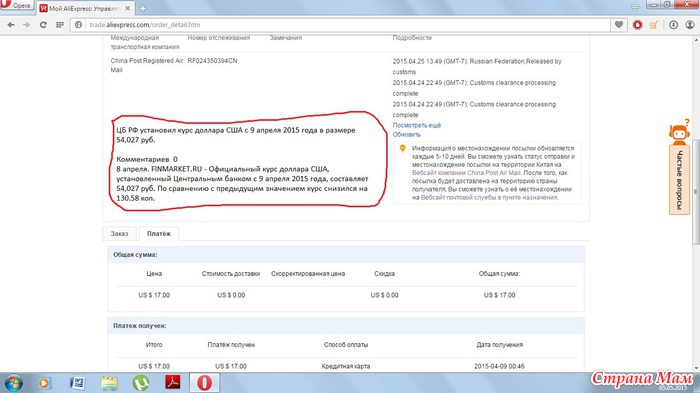Open a new tab with the plus button
700x393 pixels.
coord(143,8)
